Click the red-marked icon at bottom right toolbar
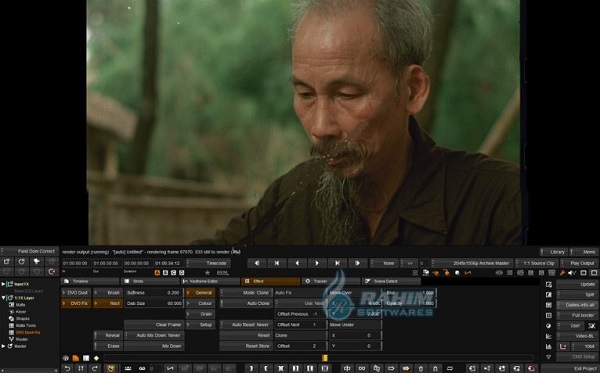600x373 pixels. (x=532, y=368)
